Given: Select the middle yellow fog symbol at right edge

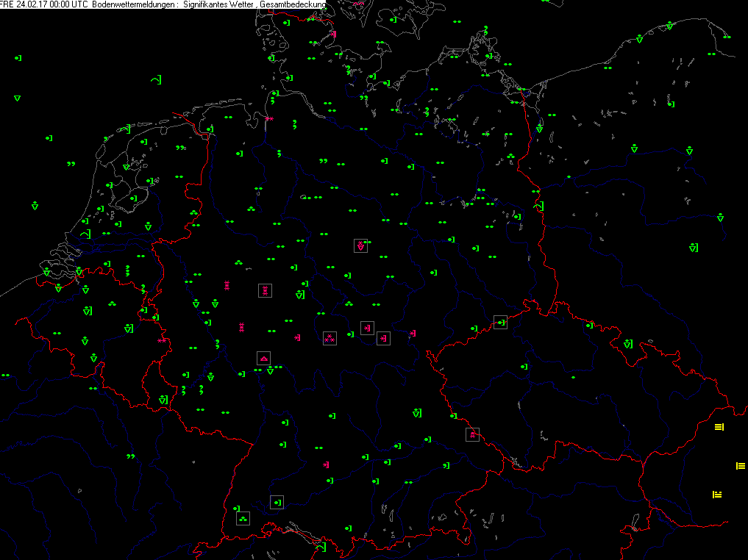Looking at the screenshot, I should pos(740,466).
